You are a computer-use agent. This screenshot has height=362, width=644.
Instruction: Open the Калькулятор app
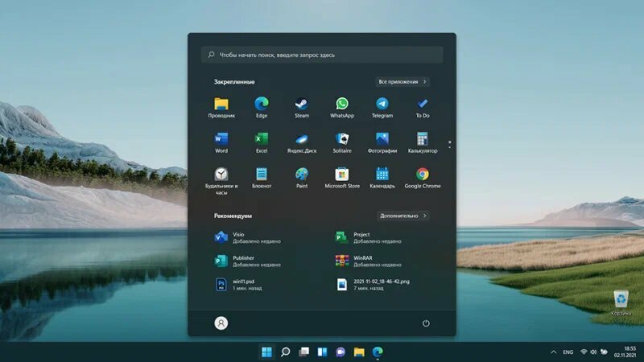coord(422,143)
